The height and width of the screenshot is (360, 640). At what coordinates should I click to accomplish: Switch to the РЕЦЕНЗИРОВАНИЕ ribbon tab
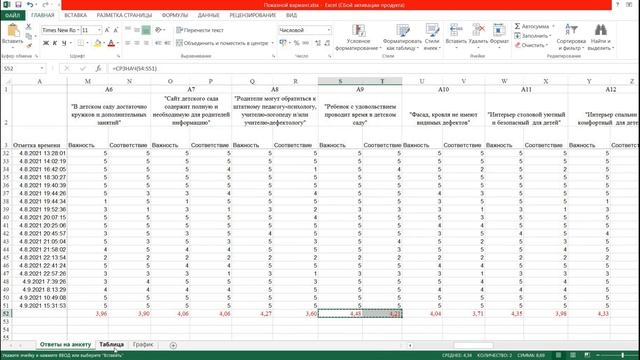click(253, 15)
